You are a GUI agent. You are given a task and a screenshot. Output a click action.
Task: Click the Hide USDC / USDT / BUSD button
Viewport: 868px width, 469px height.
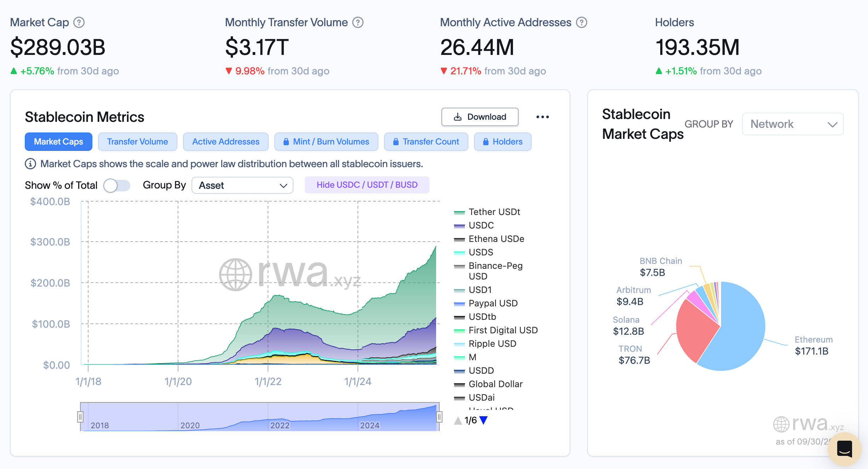[x=367, y=185]
